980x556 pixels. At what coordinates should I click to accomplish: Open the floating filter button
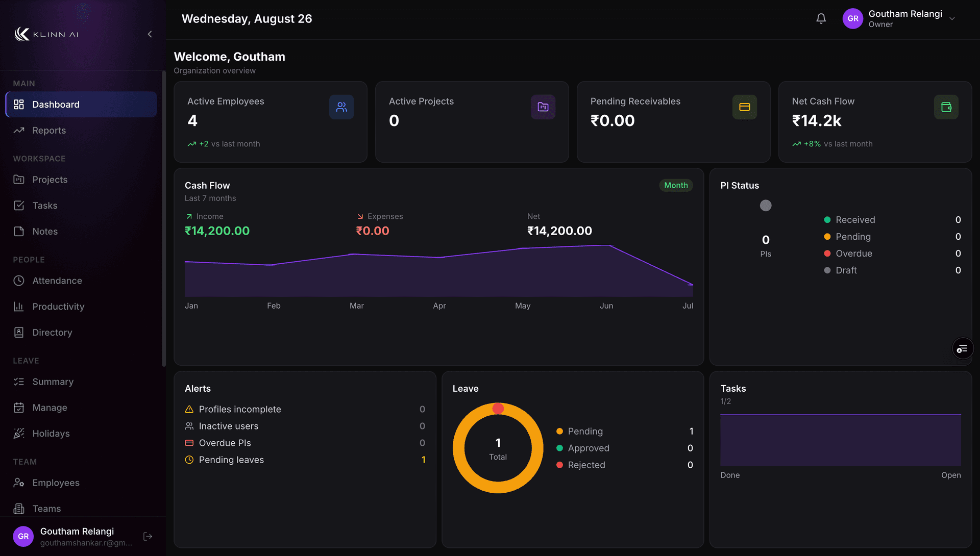pos(963,349)
